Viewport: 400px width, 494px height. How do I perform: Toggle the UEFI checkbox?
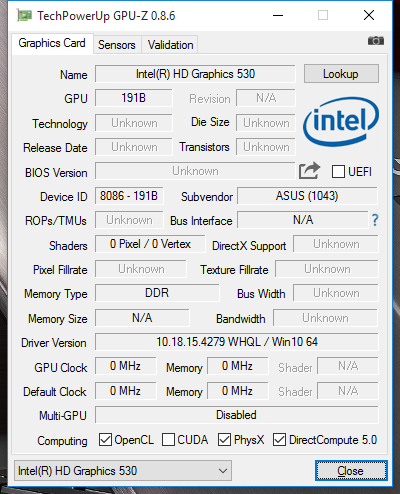coord(338,172)
